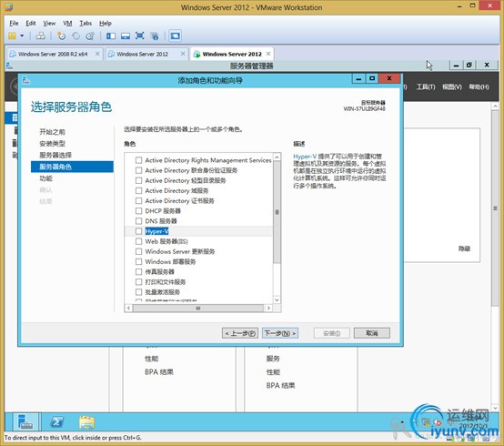Check the 打印和文件服务 role
The height and width of the screenshot is (446, 504).
(138, 282)
